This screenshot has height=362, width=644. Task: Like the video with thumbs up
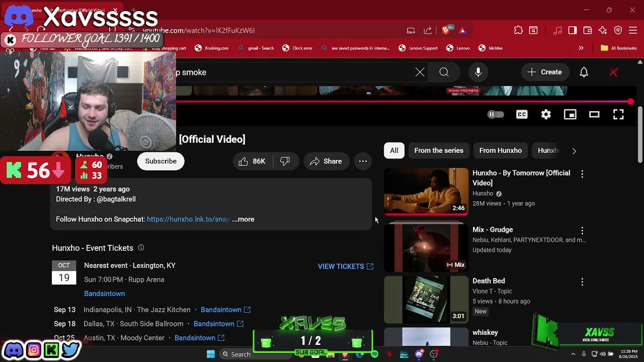pyautogui.click(x=252, y=161)
